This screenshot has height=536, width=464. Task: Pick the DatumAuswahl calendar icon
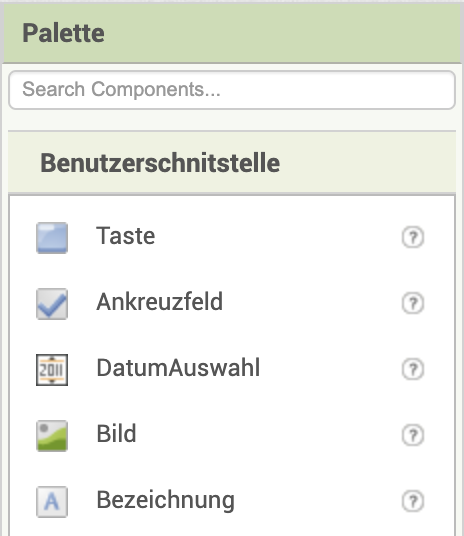click(x=52, y=370)
